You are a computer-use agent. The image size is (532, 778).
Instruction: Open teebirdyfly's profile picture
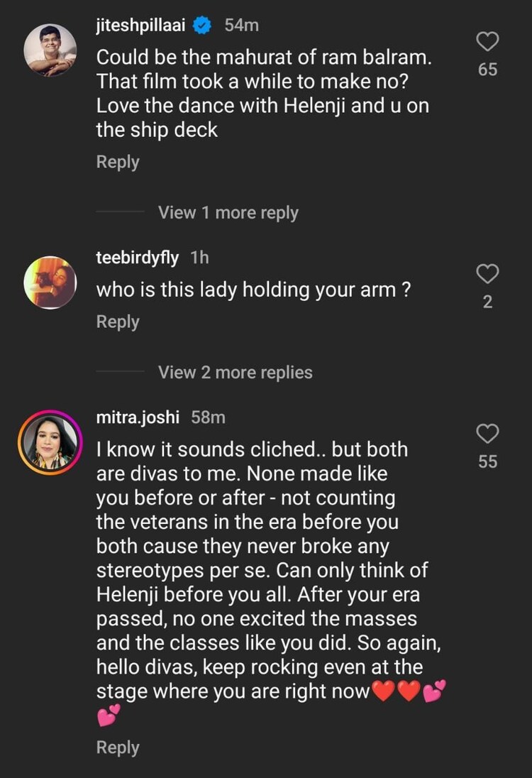[x=50, y=282]
